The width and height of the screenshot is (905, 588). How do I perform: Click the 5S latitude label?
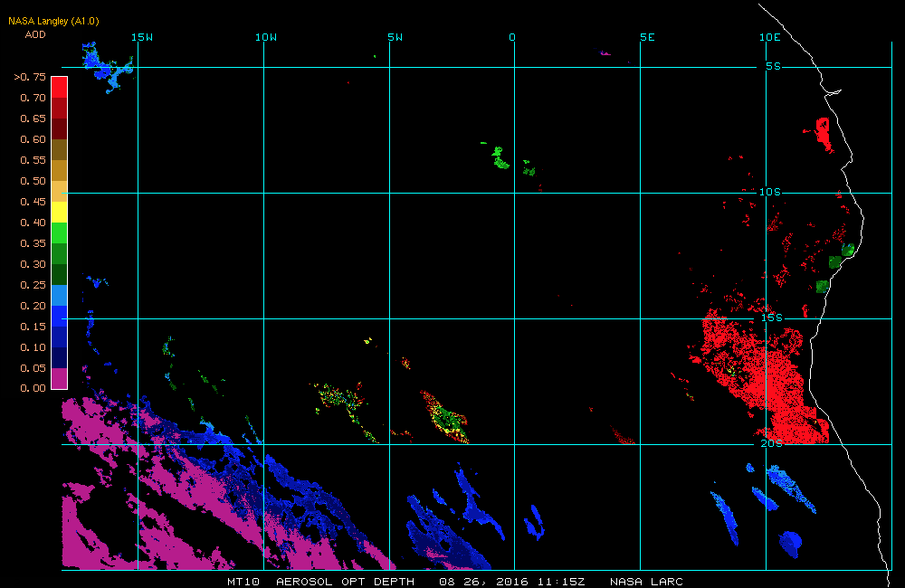click(774, 66)
